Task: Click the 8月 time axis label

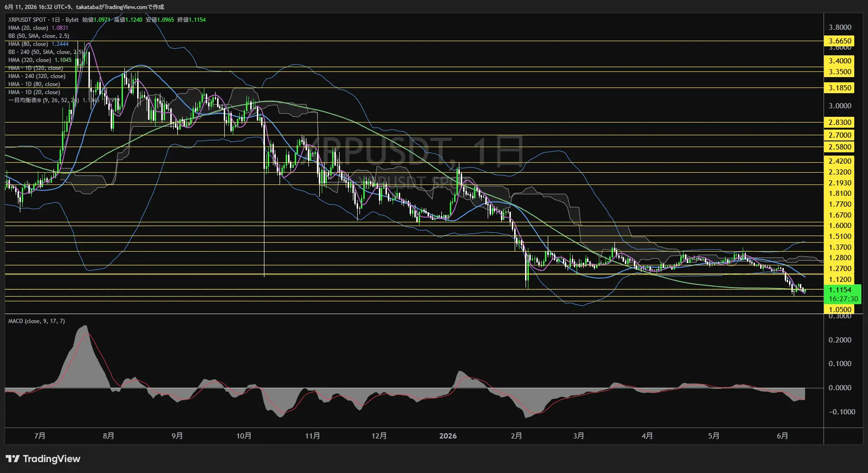Action: 108,436
